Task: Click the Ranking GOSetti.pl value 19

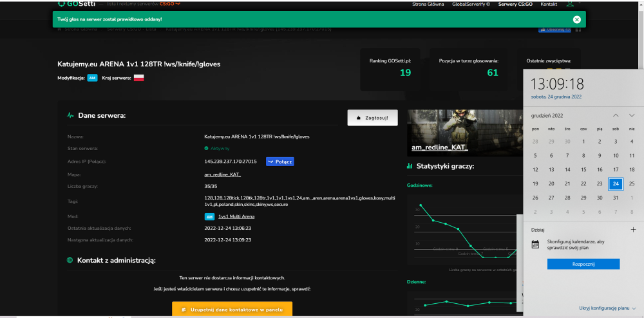Action: (x=405, y=73)
